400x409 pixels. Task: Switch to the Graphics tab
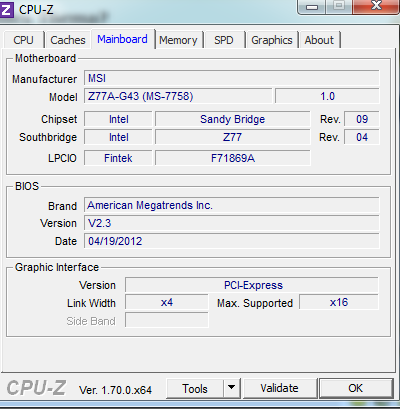coord(272,40)
